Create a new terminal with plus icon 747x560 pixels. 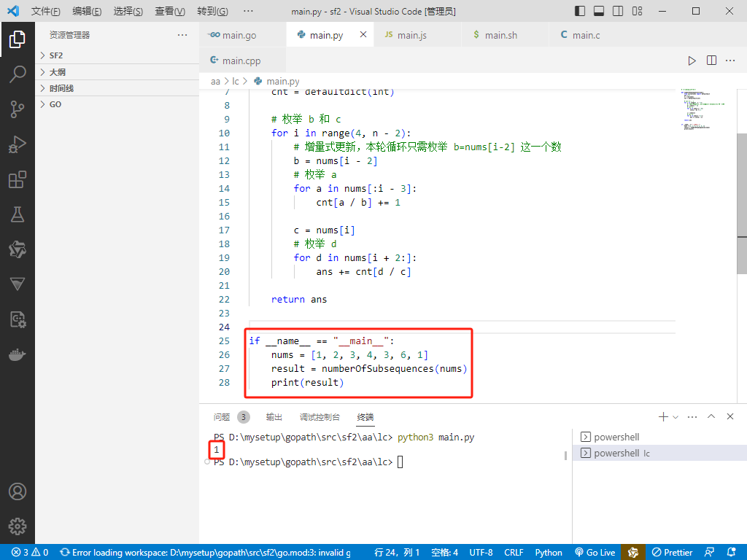[663, 416]
